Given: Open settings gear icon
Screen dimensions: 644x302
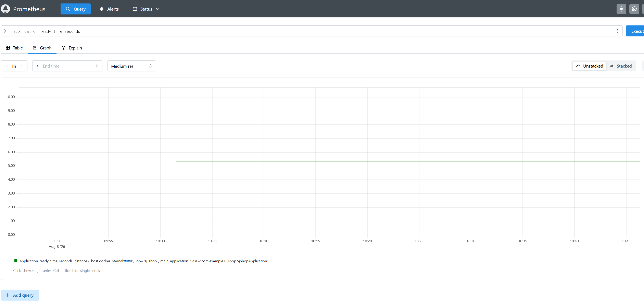Looking at the screenshot, I should pos(634,9).
